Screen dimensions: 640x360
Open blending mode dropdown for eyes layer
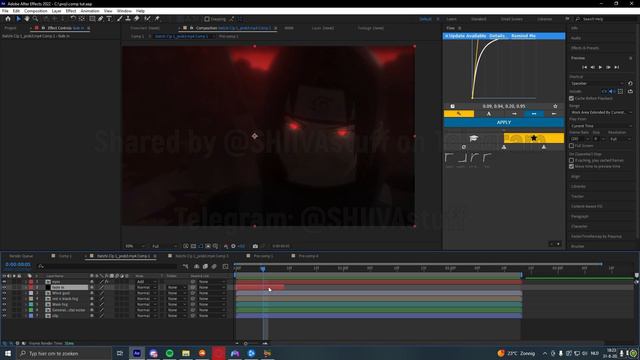tap(146, 282)
